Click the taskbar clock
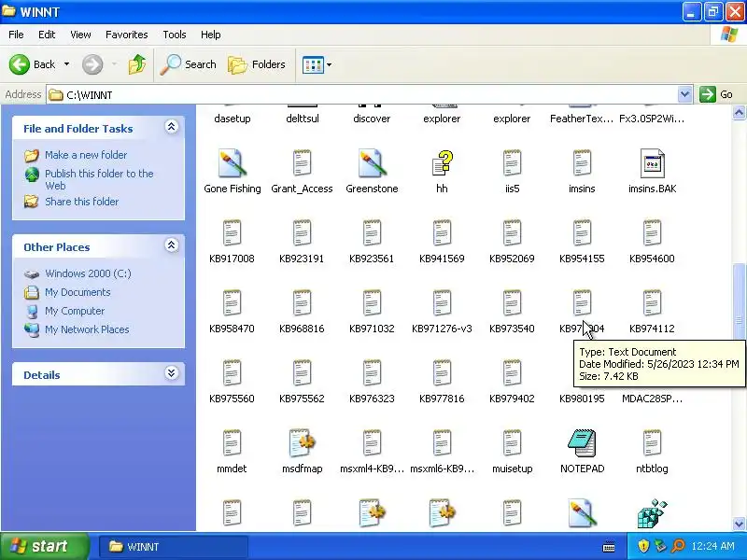 [712, 546]
